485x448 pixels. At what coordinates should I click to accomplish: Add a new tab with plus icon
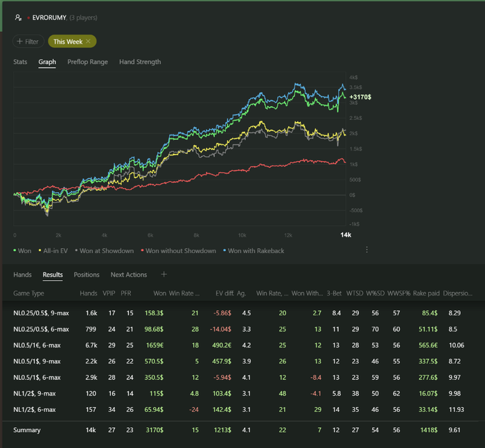[x=164, y=275]
